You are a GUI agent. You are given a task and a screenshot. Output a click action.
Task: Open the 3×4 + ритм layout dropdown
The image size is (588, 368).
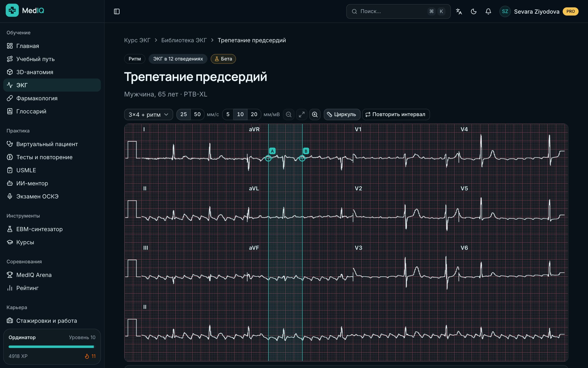coord(148,114)
